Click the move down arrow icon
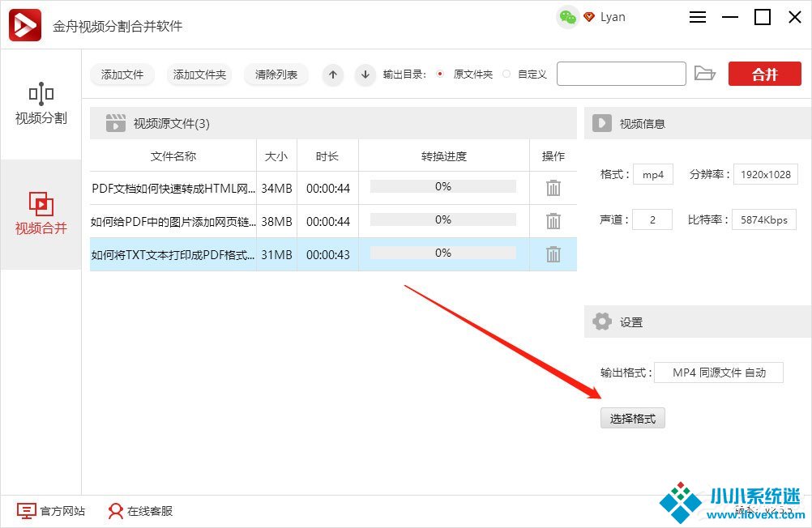 [x=365, y=75]
